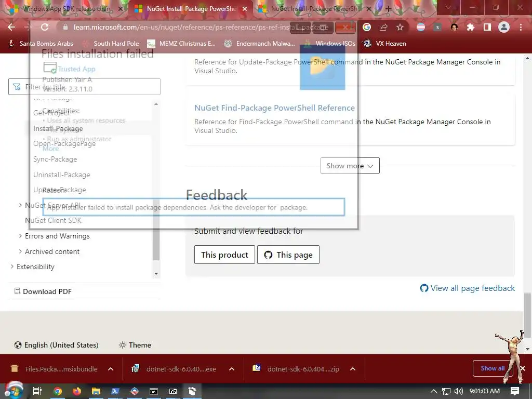The height and width of the screenshot is (399, 532).
Task: Expand Errors and Warnings section
Action: pos(20,235)
